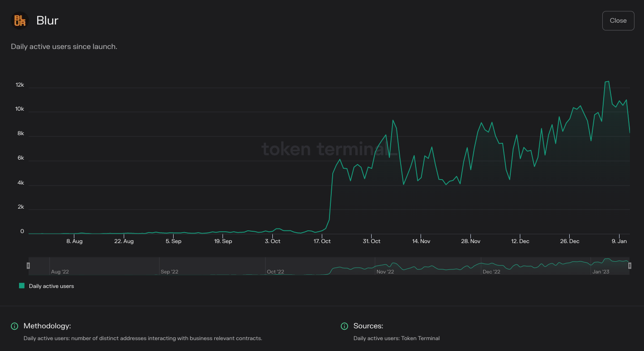Click the green Daily active users color swatch
Viewport: 644px width, 351px height.
(21, 286)
